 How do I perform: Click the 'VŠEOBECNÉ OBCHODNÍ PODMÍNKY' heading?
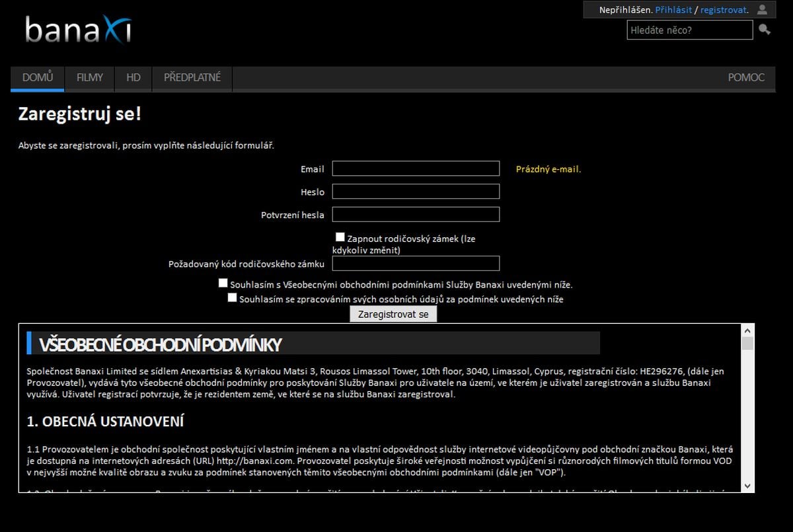[161, 344]
